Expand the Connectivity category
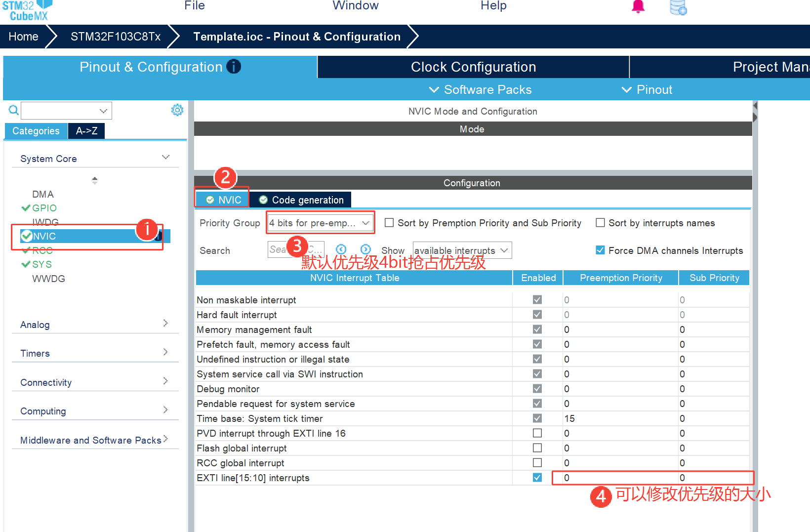This screenshot has width=810, height=532. (x=165, y=381)
